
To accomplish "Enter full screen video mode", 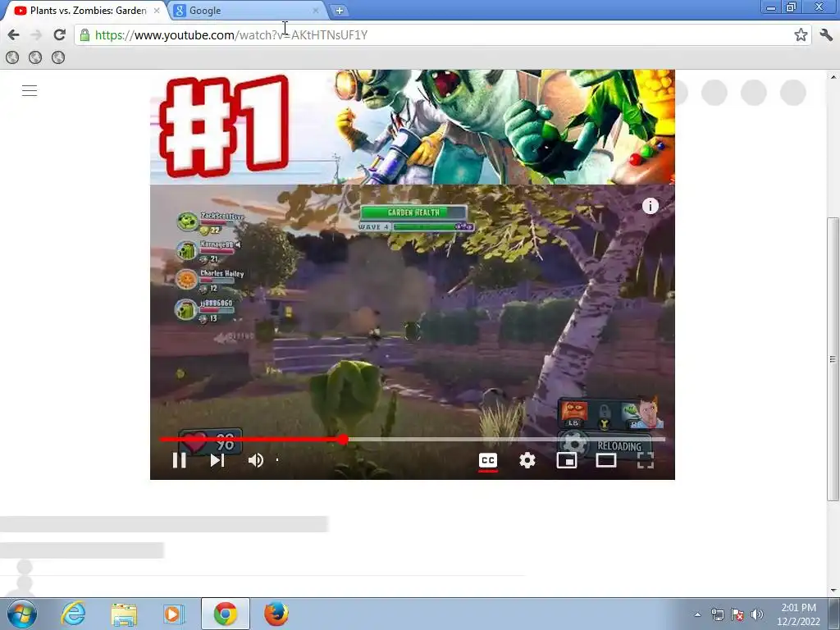I will (646, 460).
